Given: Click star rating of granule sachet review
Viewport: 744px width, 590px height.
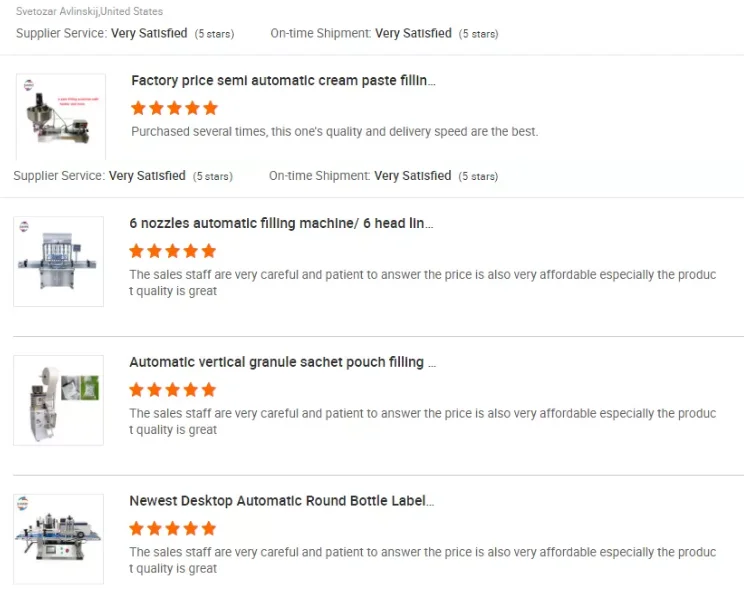Looking at the screenshot, I should pos(172,390).
